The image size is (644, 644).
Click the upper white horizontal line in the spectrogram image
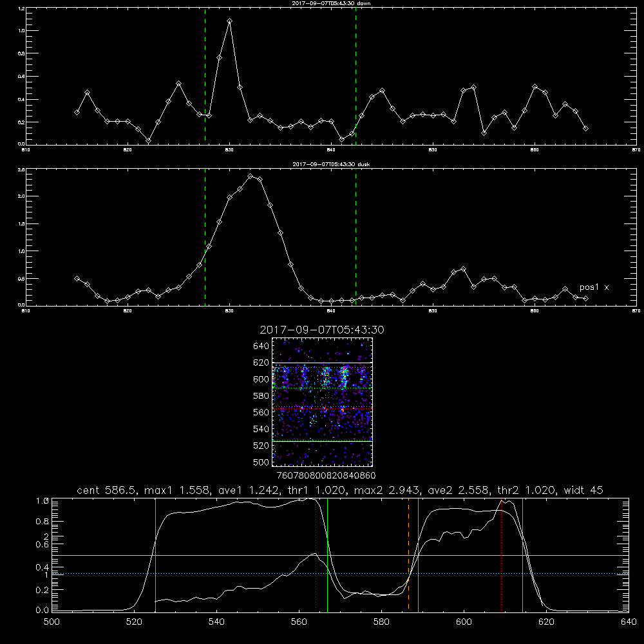[x=323, y=363]
